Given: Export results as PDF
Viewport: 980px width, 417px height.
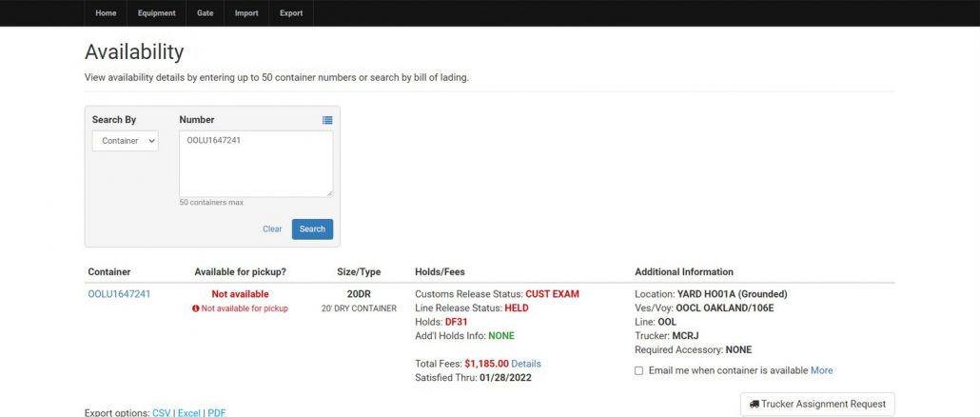Looking at the screenshot, I should tap(217, 412).
